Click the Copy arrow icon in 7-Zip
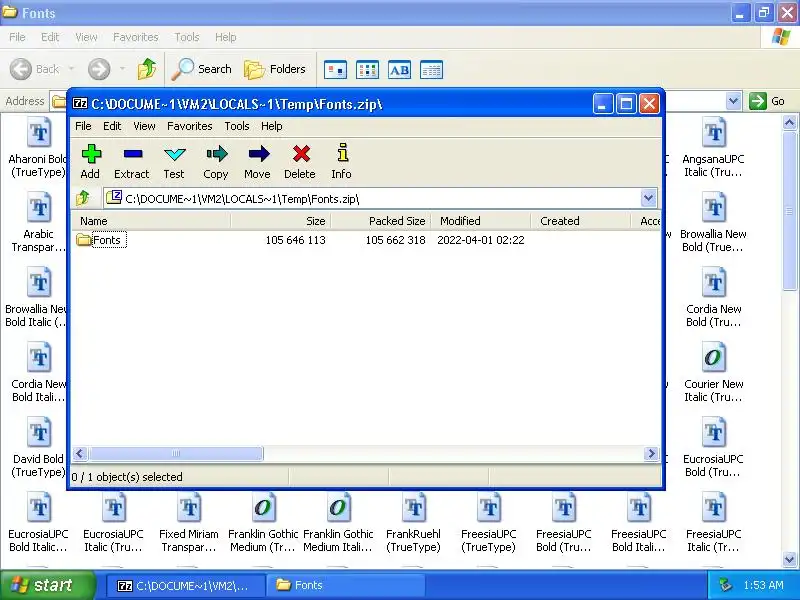Viewport: 800px width, 600px height. pyautogui.click(x=216, y=161)
